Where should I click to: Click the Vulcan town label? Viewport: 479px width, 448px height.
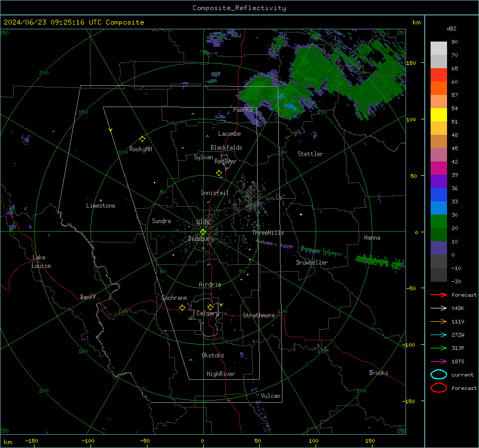click(x=270, y=396)
